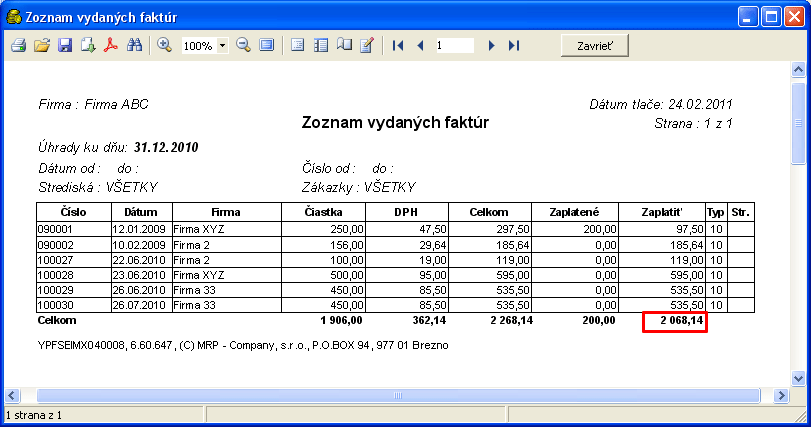
Task: Click the report title 'Zoznam vydaných faktúr'
Action: coord(395,123)
